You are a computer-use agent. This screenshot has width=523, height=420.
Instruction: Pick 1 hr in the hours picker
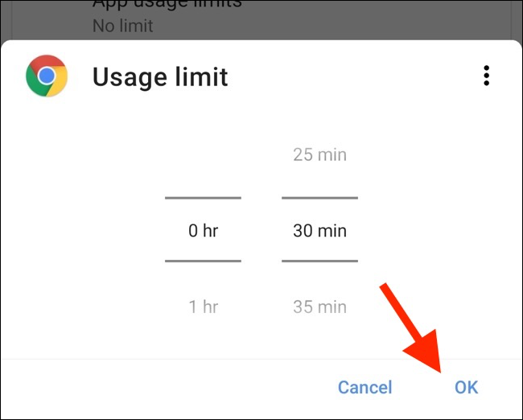click(x=203, y=307)
